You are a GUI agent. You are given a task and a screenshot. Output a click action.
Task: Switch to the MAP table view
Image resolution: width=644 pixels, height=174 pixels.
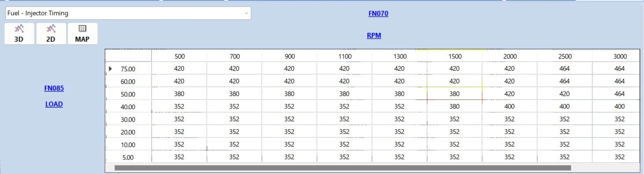coord(82,34)
